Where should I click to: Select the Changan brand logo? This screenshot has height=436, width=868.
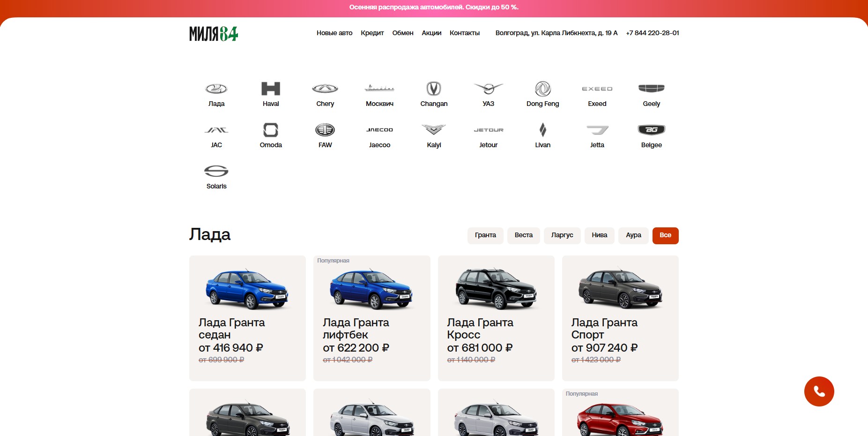434,89
